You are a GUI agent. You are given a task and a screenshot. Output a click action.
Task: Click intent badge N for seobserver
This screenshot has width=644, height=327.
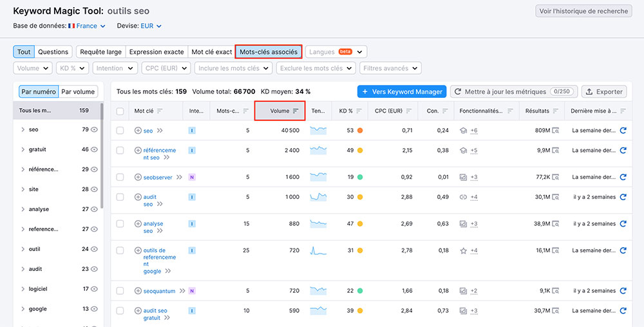tap(192, 177)
